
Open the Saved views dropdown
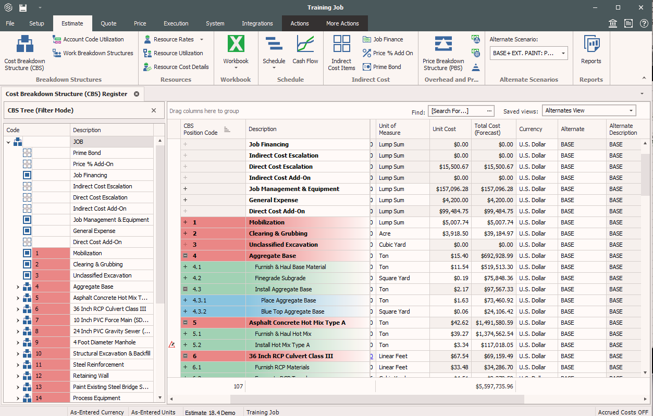click(630, 111)
